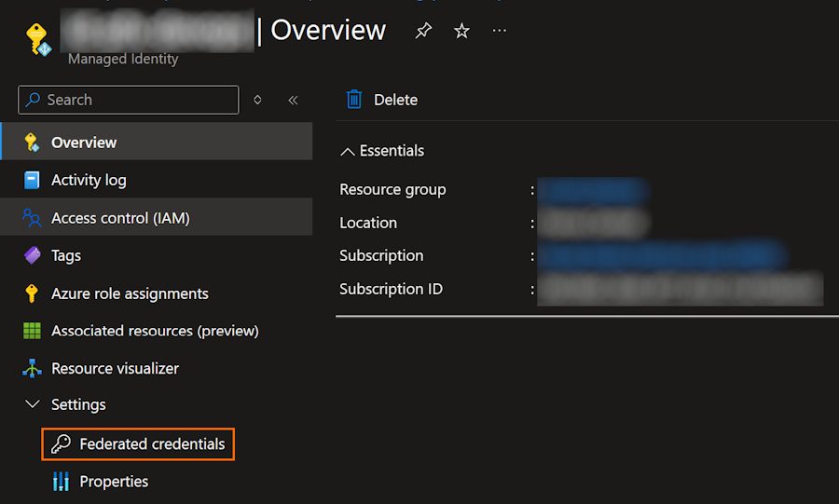Click the Managed Identity subtitle text
The height and width of the screenshot is (504, 839).
tap(123, 59)
